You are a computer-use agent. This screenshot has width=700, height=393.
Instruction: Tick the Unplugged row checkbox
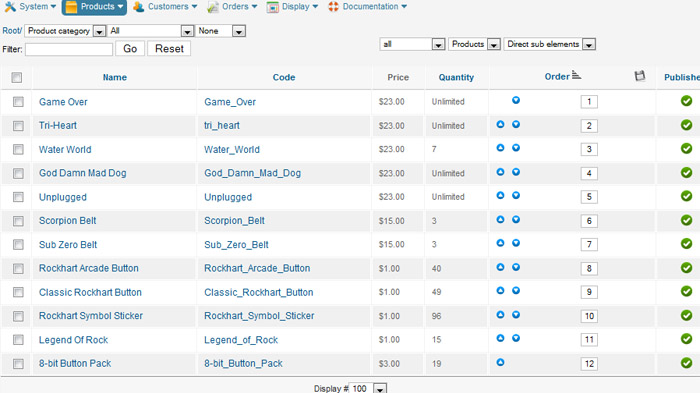click(18, 197)
